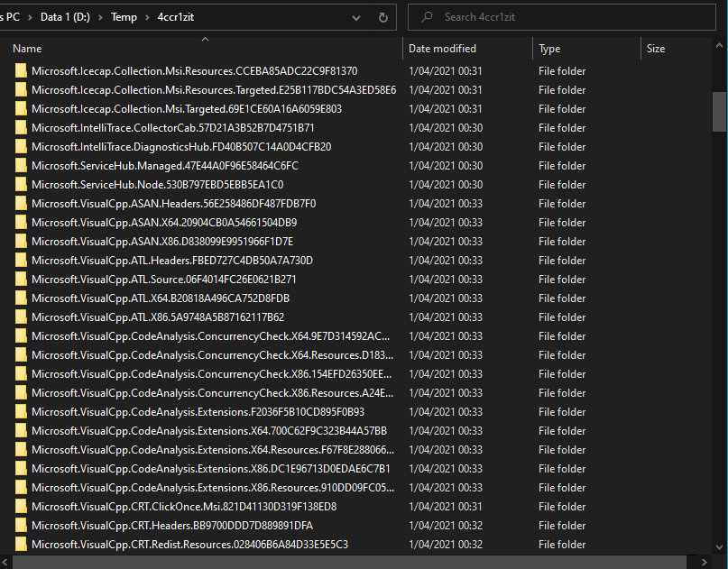Click date 1/04/2021 00:31 of CRT.ClickOnce.Msi row
The image size is (728, 569).
446,507
